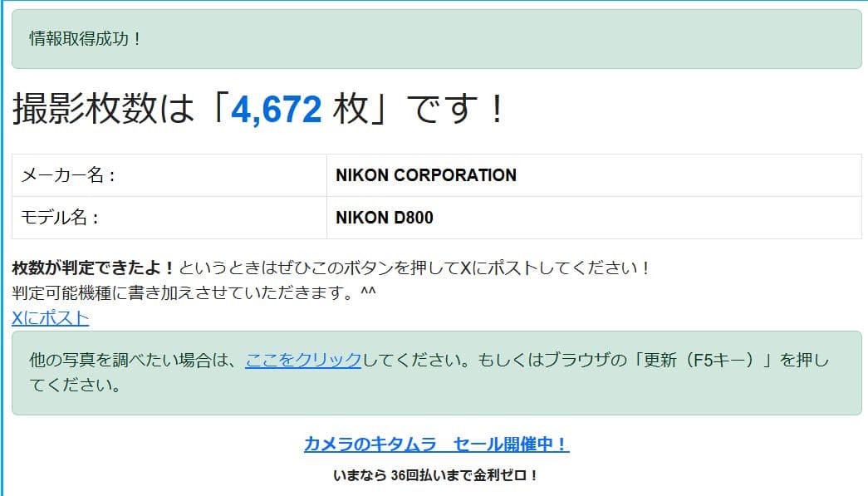
Task: Click the ここをクリック link
Action: point(303,360)
